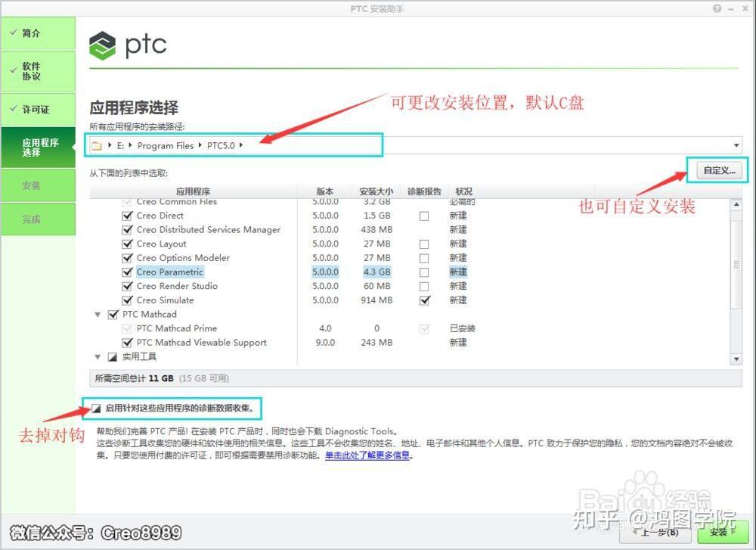Uncheck diagnostic data collection checkbox
The width and height of the screenshot is (756, 550).
pyautogui.click(x=96, y=409)
